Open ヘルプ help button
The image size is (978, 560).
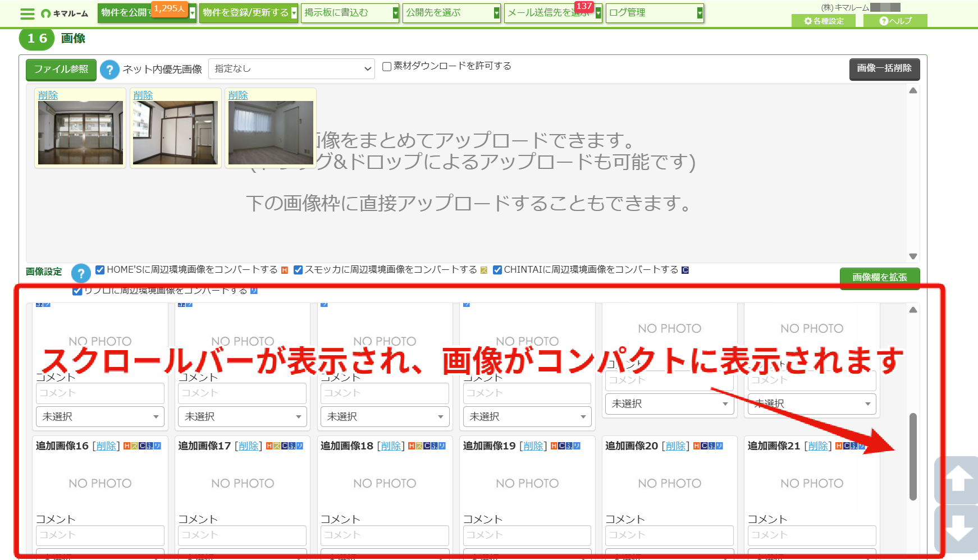(895, 21)
